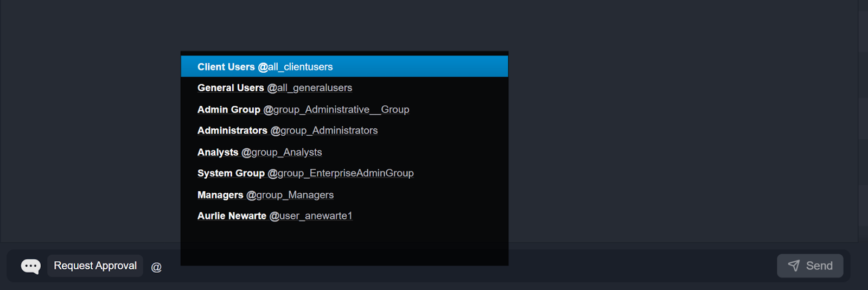The image size is (868, 290).
Task: Click the @ character in message box
Action: (x=156, y=267)
